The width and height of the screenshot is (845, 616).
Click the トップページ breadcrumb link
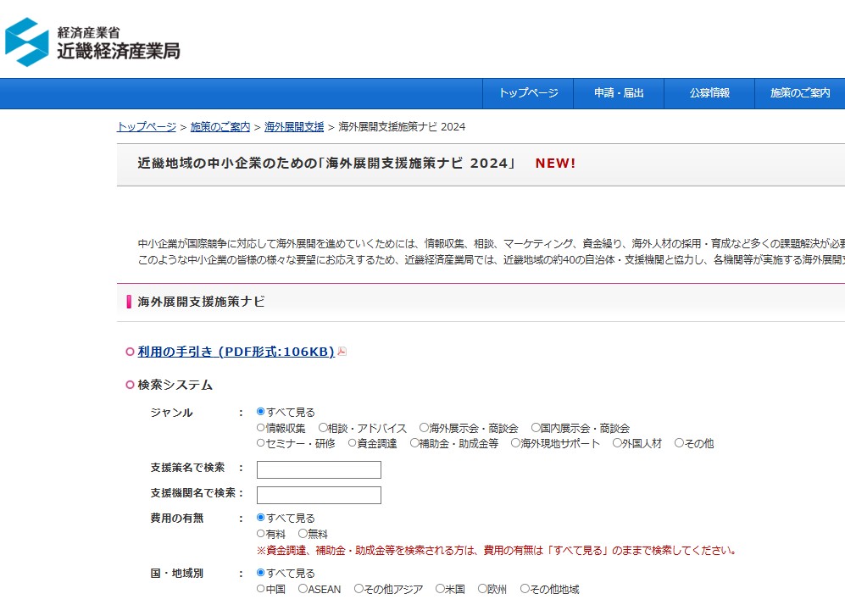point(147,127)
